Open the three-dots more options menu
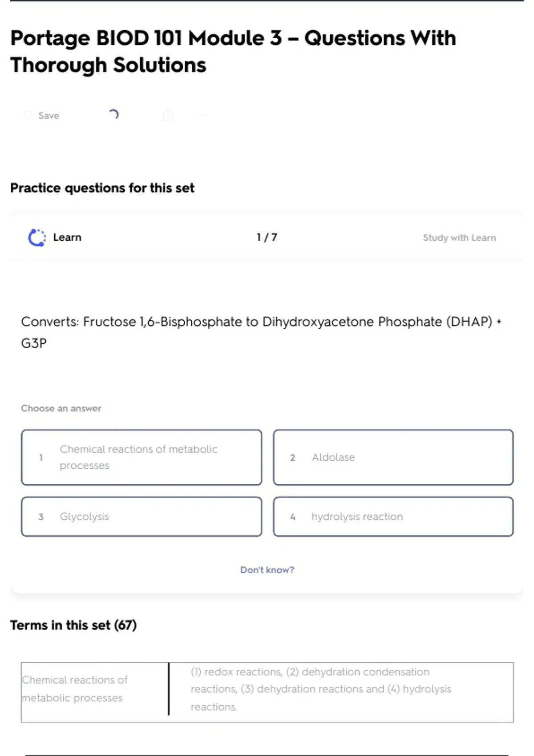Viewport: 534px width, 756px height. (200, 115)
